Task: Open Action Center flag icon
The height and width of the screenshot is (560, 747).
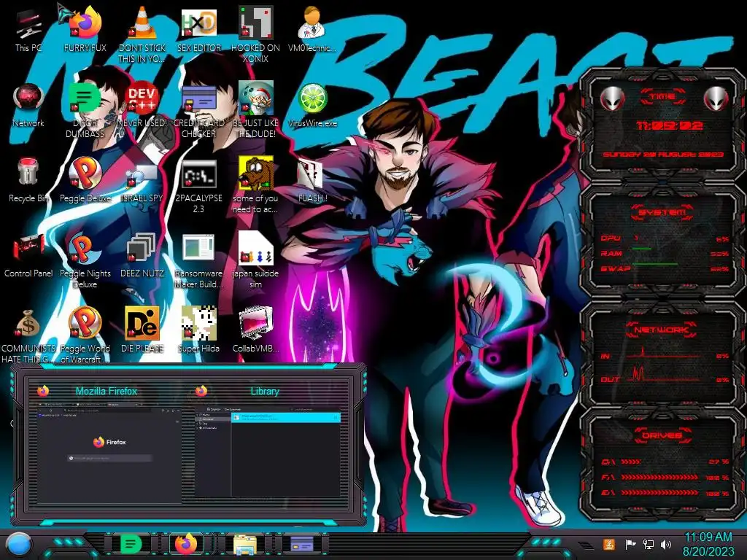Action: 630,544
